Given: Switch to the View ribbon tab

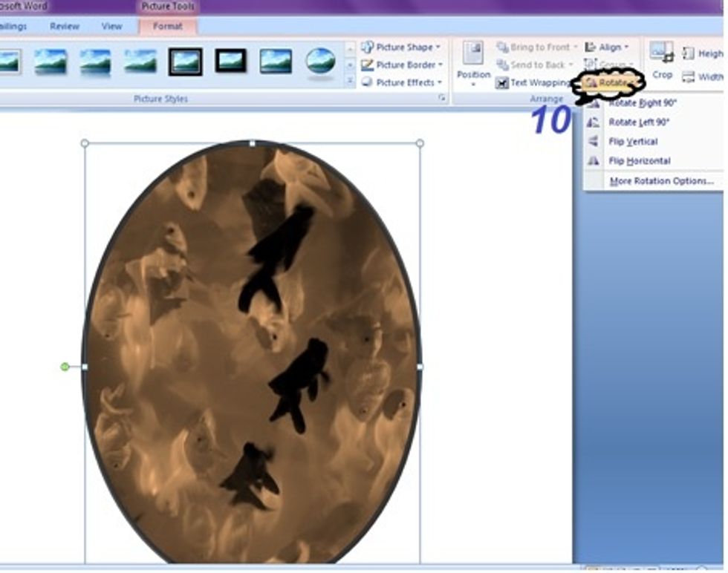Looking at the screenshot, I should tap(111, 27).
